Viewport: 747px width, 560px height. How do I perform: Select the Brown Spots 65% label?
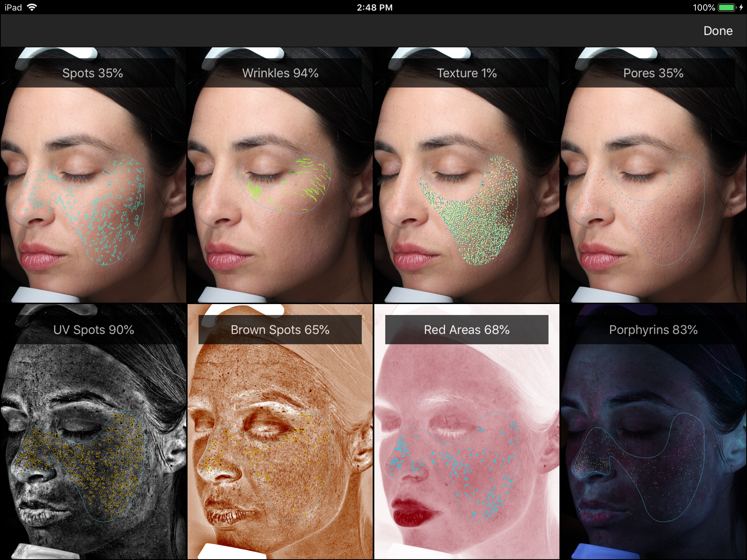280,330
